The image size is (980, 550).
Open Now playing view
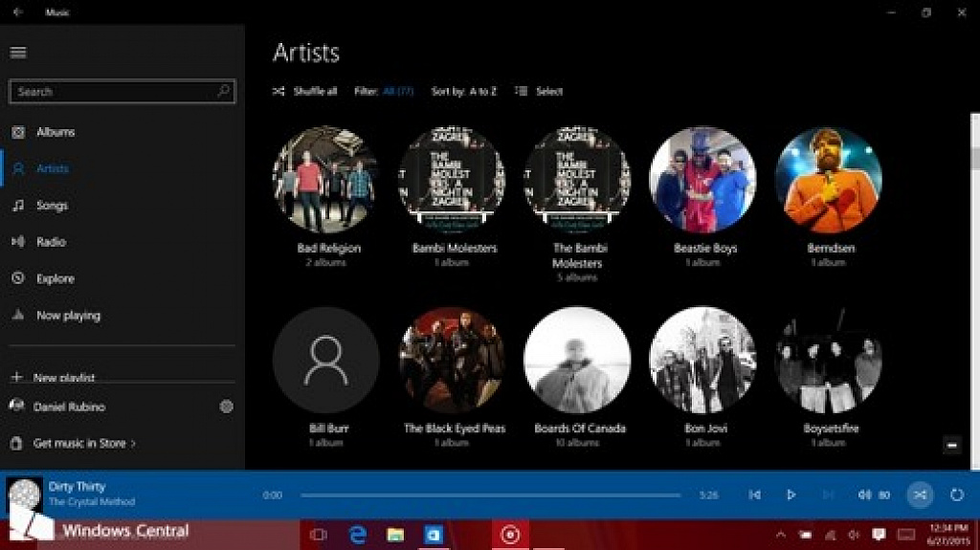[122, 316]
